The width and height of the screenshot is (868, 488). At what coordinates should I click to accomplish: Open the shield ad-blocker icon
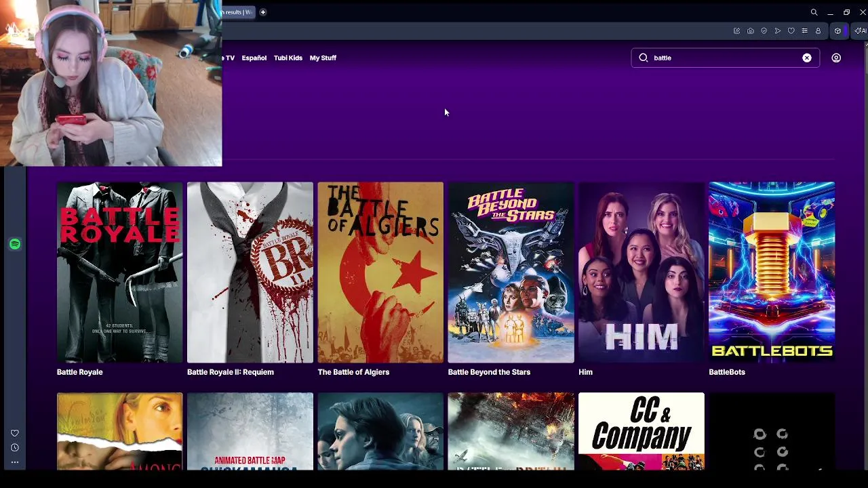pos(764,31)
